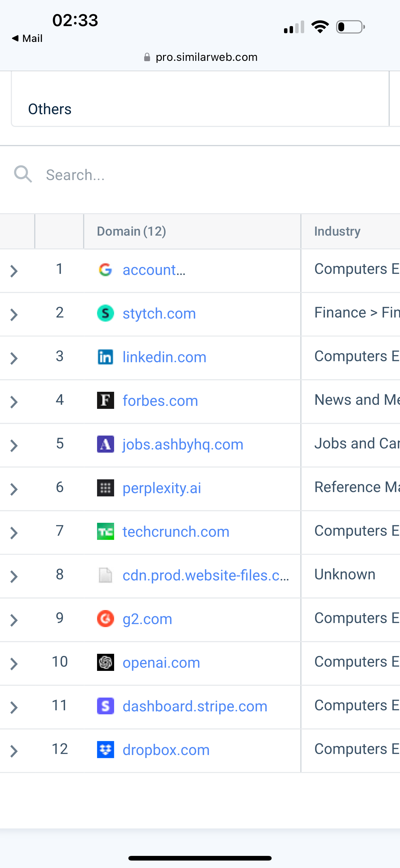The image size is (400, 868).
Task: Click the Stytch logo icon
Action: [105, 313]
